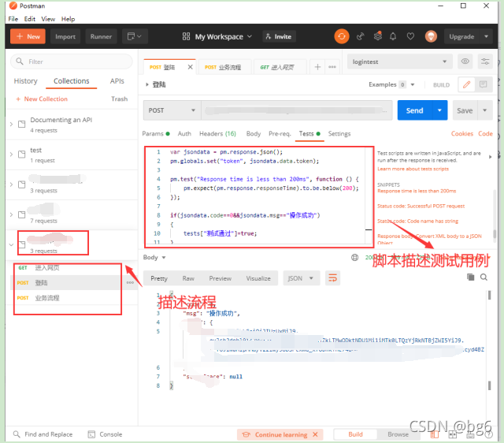Screen dimensions: 504x443
Task: Click the Filter search field
Action: click(72, 61)
